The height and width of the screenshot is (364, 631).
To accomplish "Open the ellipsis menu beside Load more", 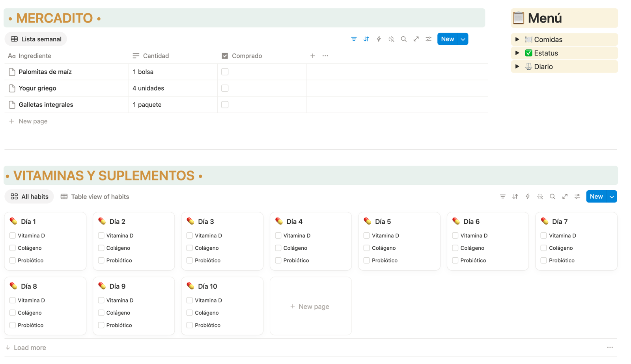I will click(x=610, y=347).
